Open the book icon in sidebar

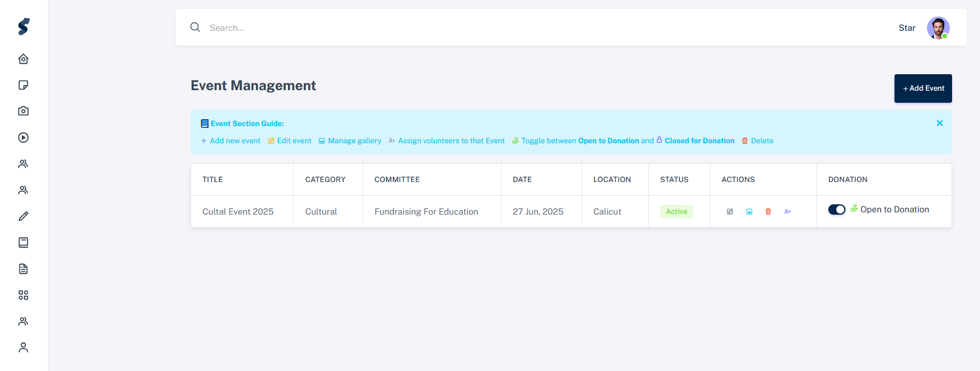click(23, 243)
